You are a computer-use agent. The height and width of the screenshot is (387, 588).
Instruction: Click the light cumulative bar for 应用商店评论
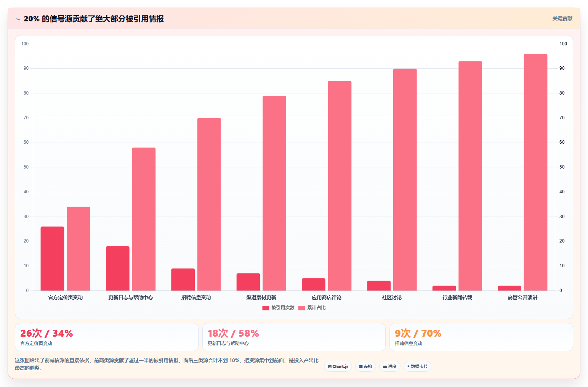[340, 186]
